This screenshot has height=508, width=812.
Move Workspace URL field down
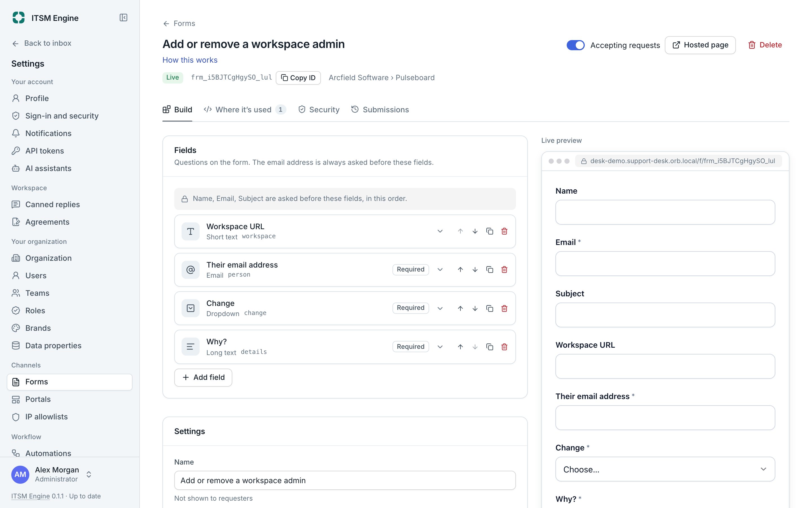[475, 231]
